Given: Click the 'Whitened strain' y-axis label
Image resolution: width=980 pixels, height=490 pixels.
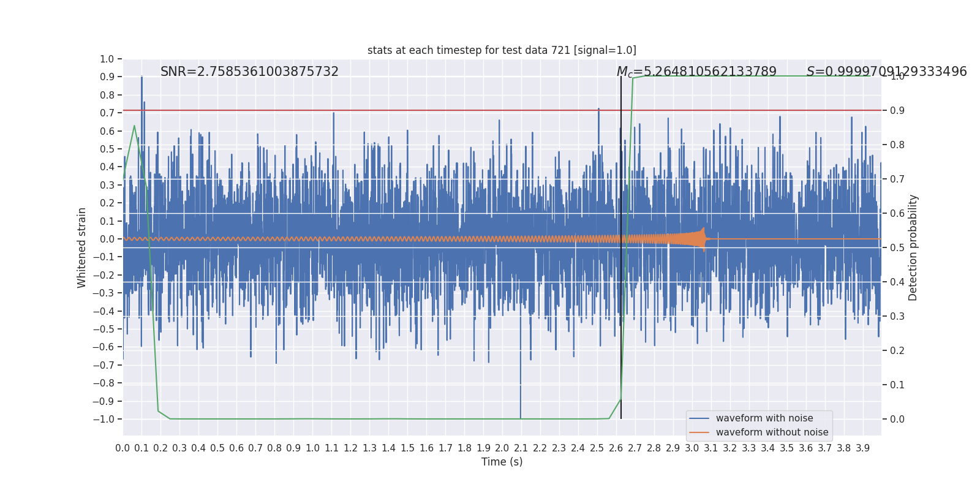Looking at the screenshot, I should pos(82,247).
